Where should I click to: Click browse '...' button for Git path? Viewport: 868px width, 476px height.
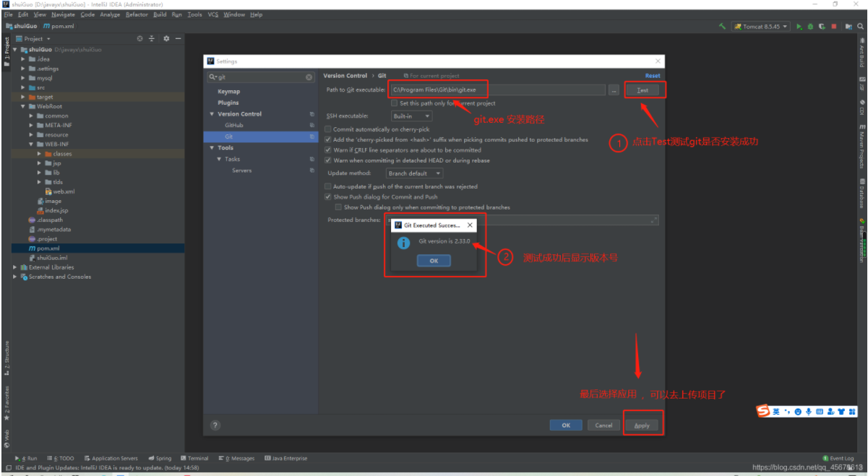click(x=613, y=90)
